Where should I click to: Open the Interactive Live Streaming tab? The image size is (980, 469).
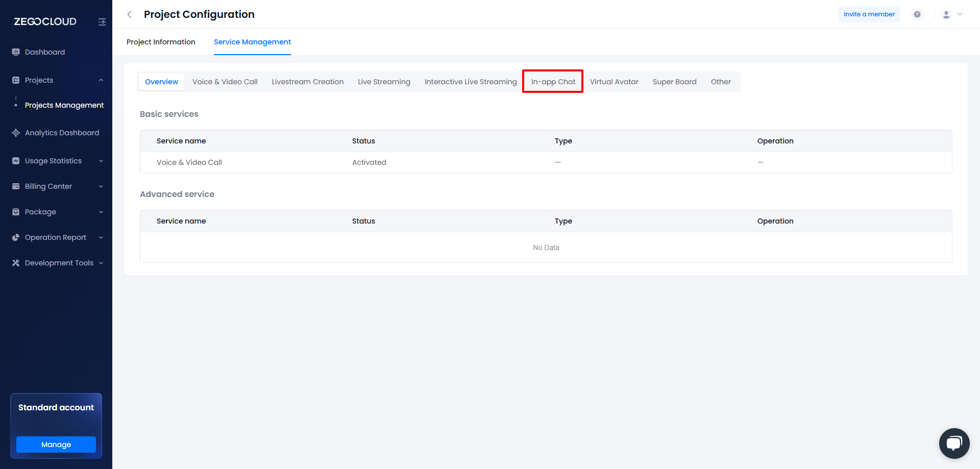[x=471, y=82]
